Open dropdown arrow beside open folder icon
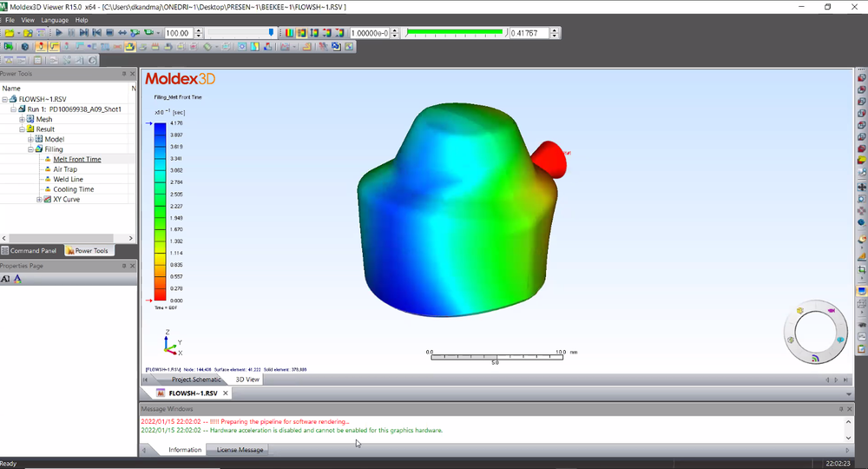The image size is (868, 469). point(19,33)
